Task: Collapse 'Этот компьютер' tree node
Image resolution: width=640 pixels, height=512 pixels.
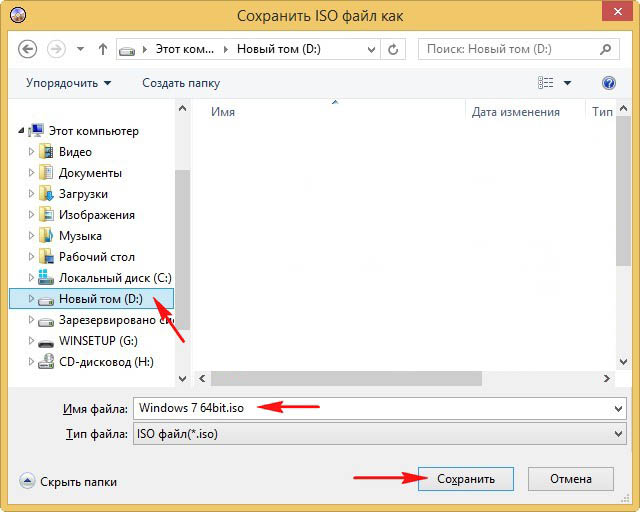Action: 21,131
